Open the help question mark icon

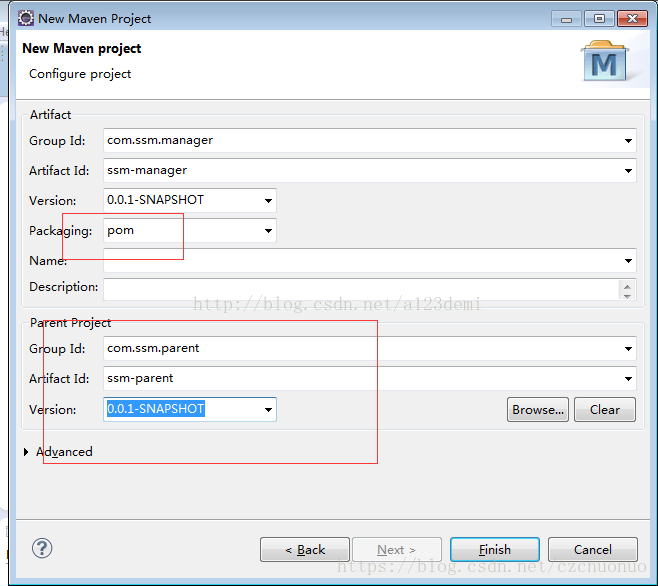point(42,548)
